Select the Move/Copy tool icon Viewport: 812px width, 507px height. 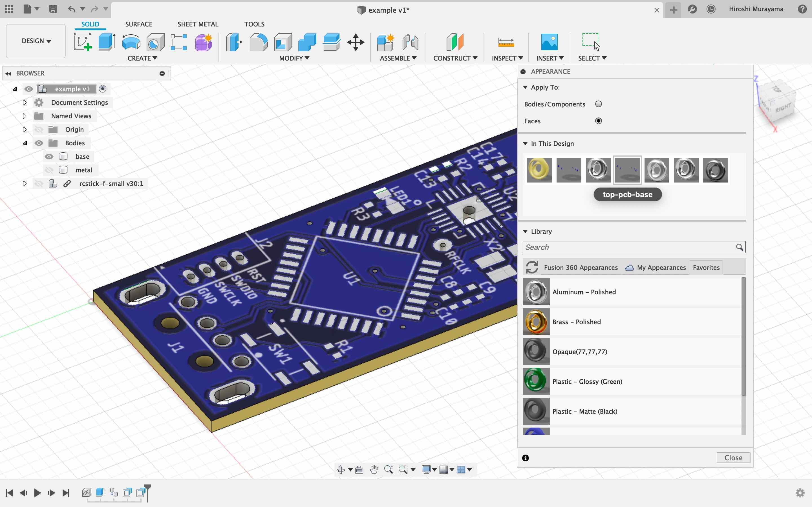coord(356,42)
